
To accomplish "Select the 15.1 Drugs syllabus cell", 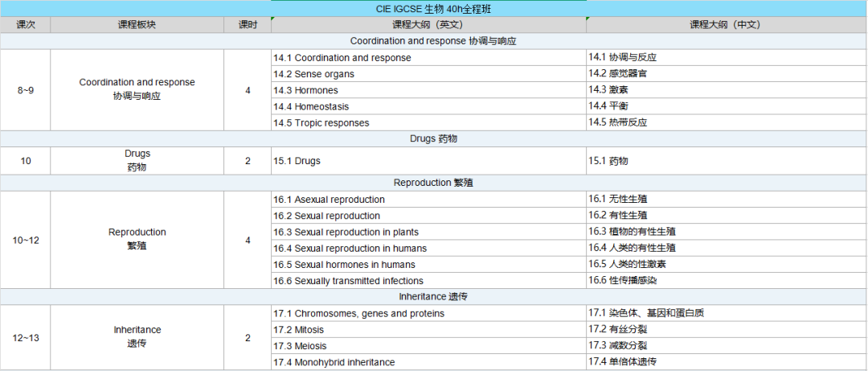I will point(428,161).
